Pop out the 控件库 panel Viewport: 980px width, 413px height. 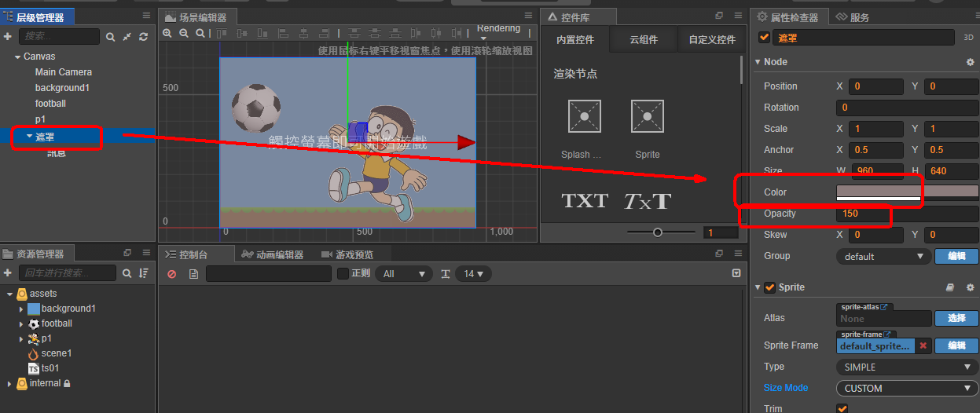coord(718,16)
